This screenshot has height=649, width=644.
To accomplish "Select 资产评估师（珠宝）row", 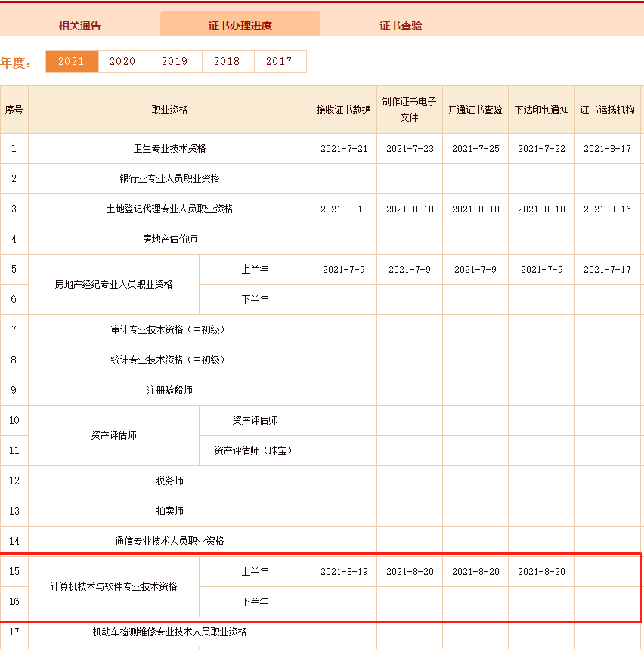I will pos(254,450).
